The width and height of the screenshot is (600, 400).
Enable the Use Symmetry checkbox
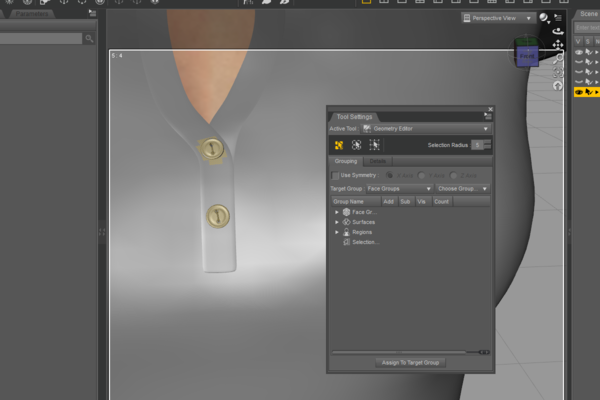335,175
